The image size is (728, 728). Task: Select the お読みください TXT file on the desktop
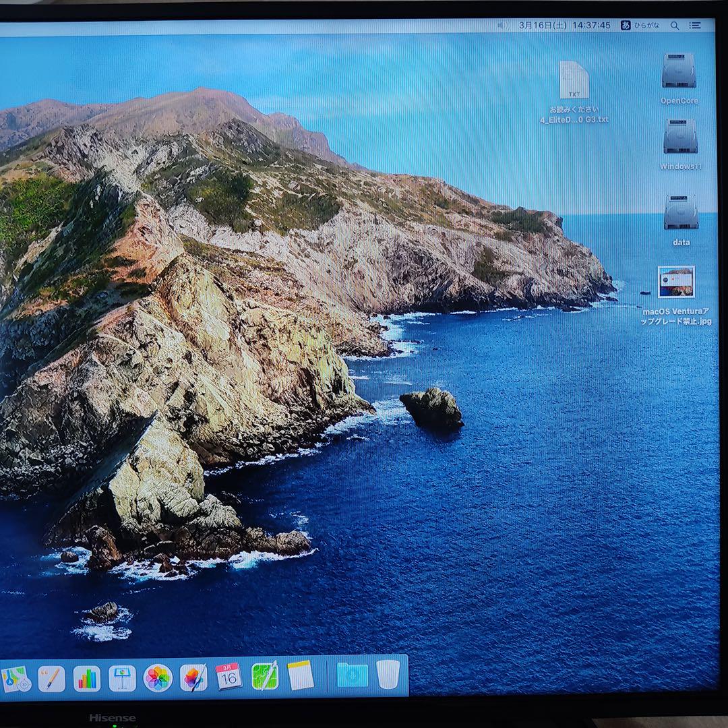[x=574, y=80]
